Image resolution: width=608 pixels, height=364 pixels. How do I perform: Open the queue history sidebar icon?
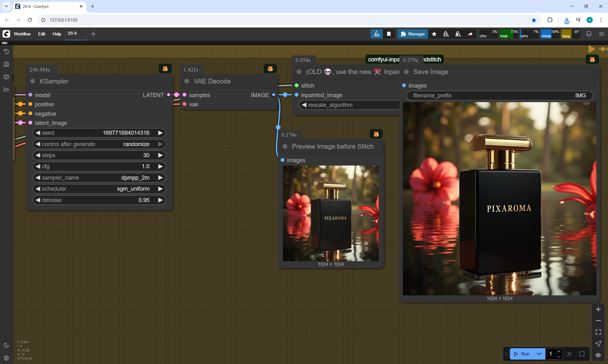point(6,52)
